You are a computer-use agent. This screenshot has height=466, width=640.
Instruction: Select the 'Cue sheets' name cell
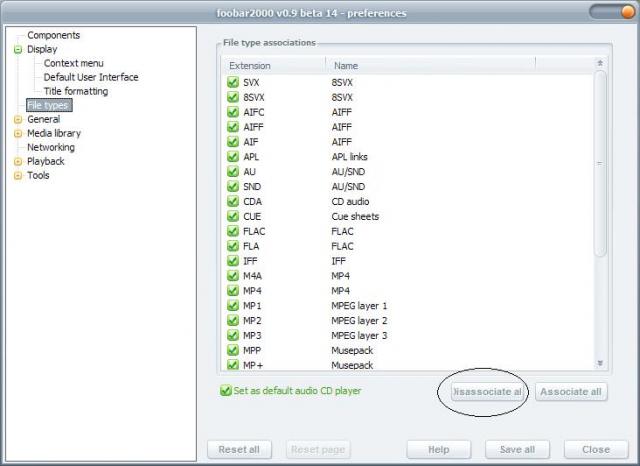pyautogui.click(x=355, y=216)
